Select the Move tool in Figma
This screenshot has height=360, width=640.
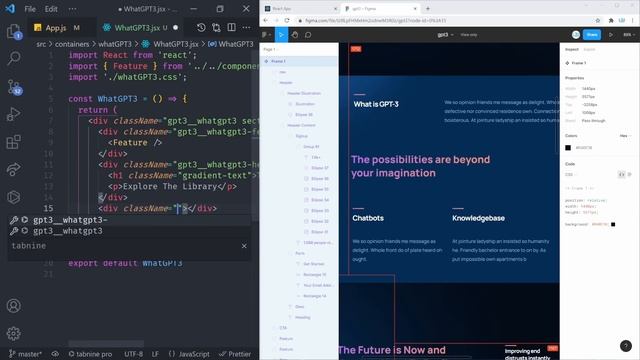281,35
